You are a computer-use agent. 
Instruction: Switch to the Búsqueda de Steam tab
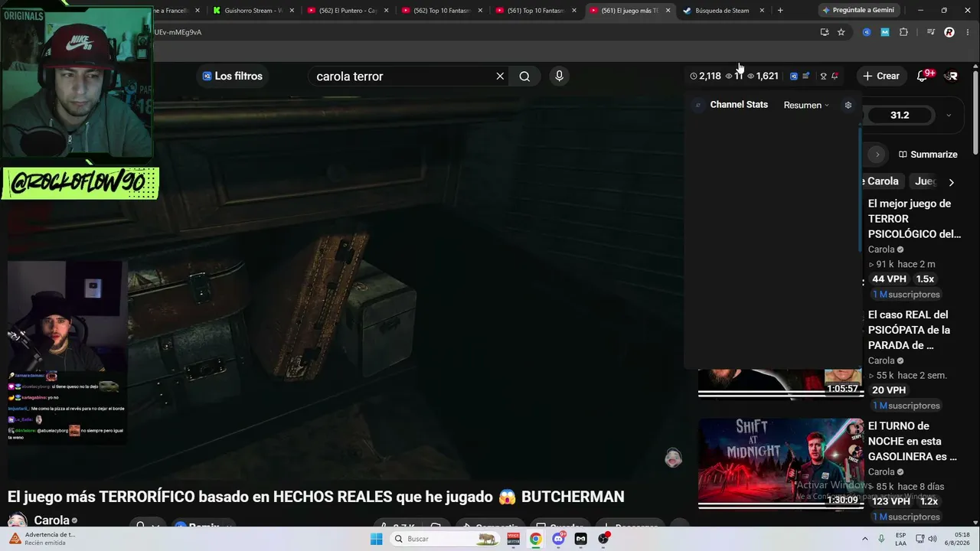point(721,11)
